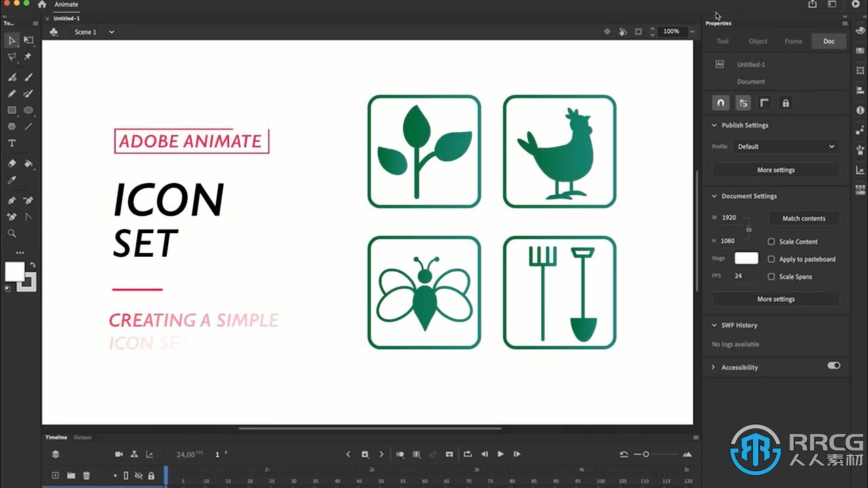Enable the Apply to pasteboard checkbox
868x488 pixels.
pyautogui.click(x=771, y=259)
